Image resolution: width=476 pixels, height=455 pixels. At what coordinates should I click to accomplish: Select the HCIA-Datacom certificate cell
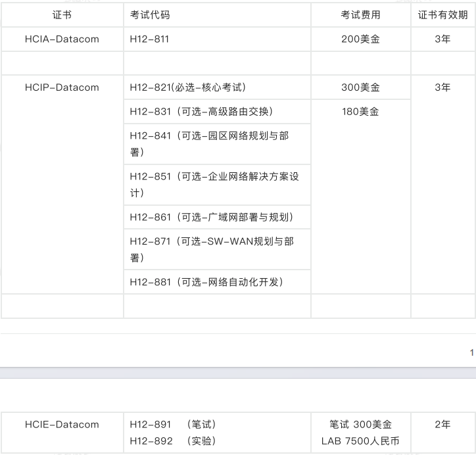click(x=62, y=39)
